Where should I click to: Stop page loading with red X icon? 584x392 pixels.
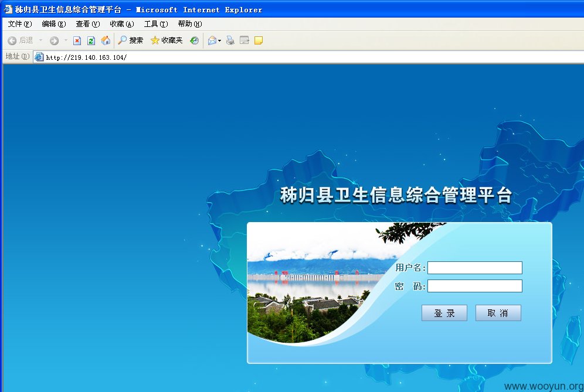(x=77, y=40)
